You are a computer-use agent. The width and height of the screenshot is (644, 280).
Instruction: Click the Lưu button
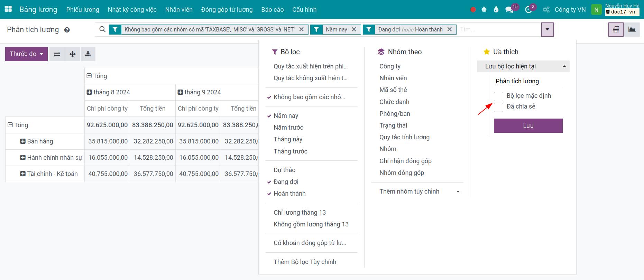pos(528,126)
